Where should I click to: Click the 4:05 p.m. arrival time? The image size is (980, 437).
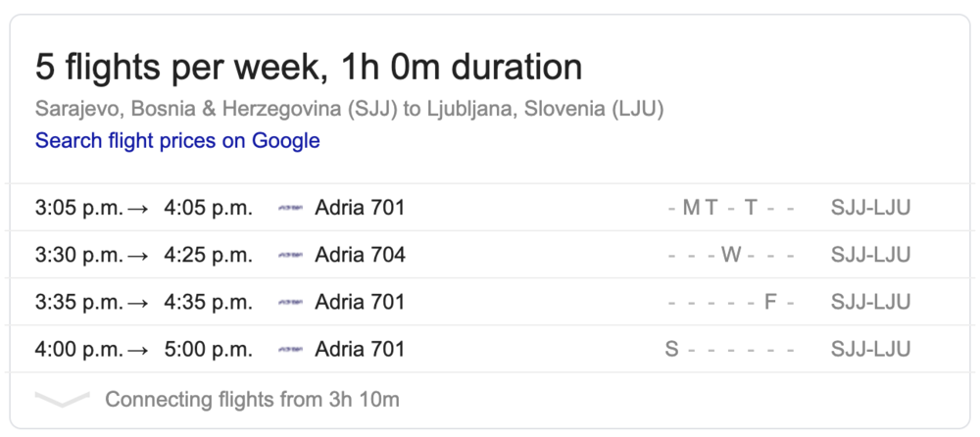coord(209,208)
